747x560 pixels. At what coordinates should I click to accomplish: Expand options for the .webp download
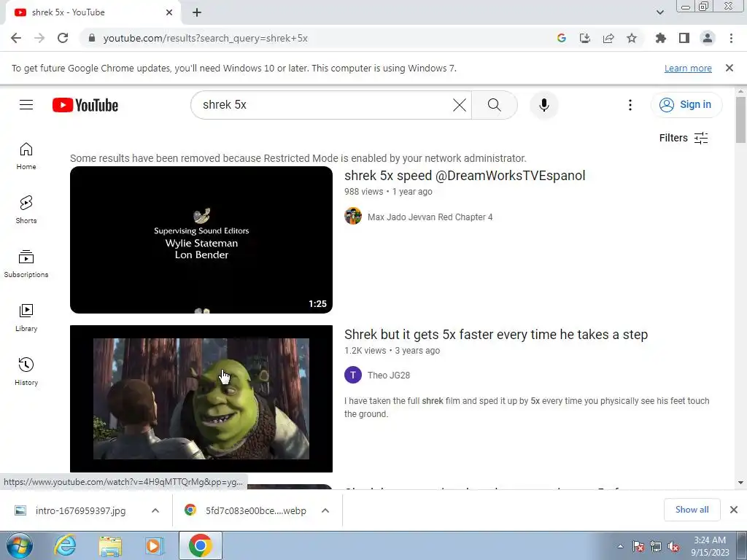[325, 510]
